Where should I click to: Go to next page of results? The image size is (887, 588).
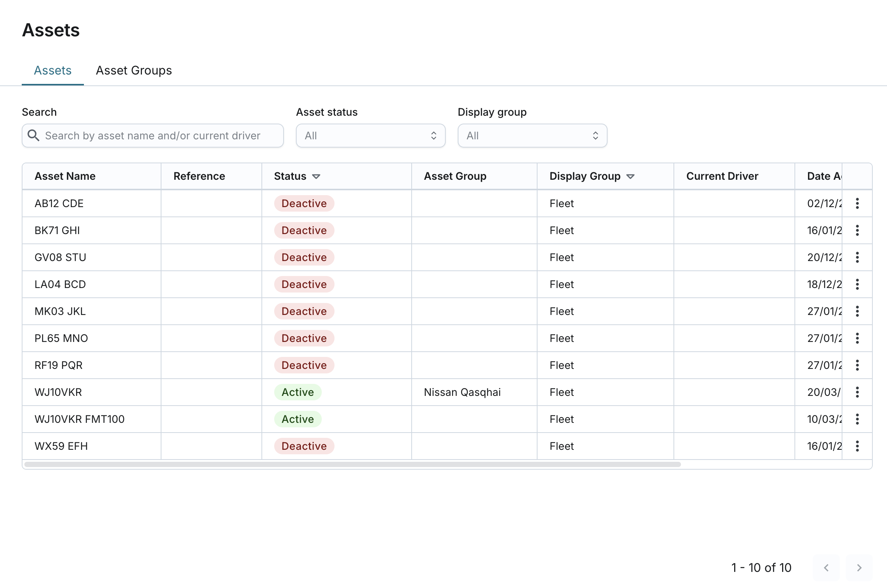pos(859,568)
